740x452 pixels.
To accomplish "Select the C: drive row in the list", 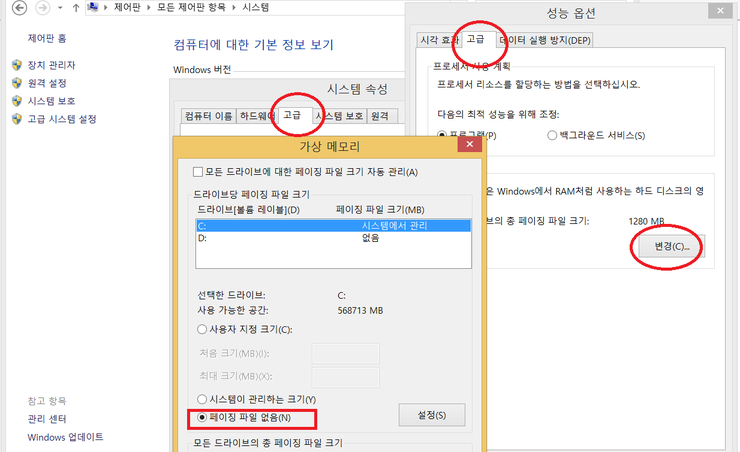I will [333, 226].
